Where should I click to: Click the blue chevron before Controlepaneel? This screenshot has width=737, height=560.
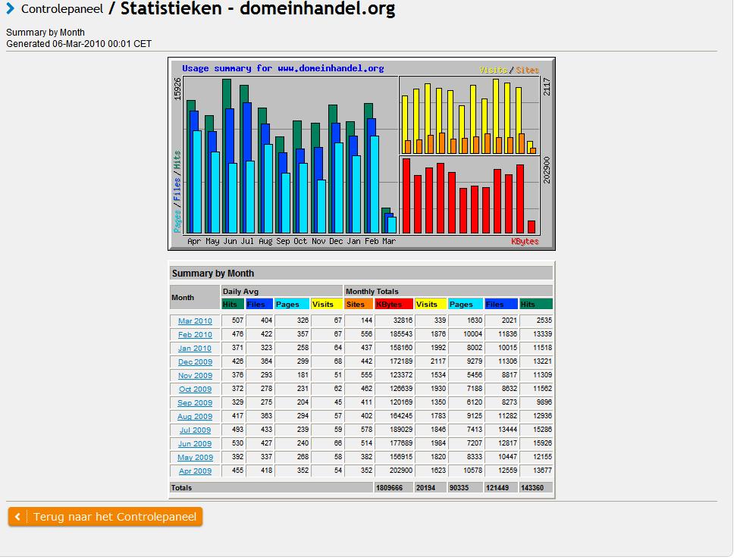(x=11, y=8)
